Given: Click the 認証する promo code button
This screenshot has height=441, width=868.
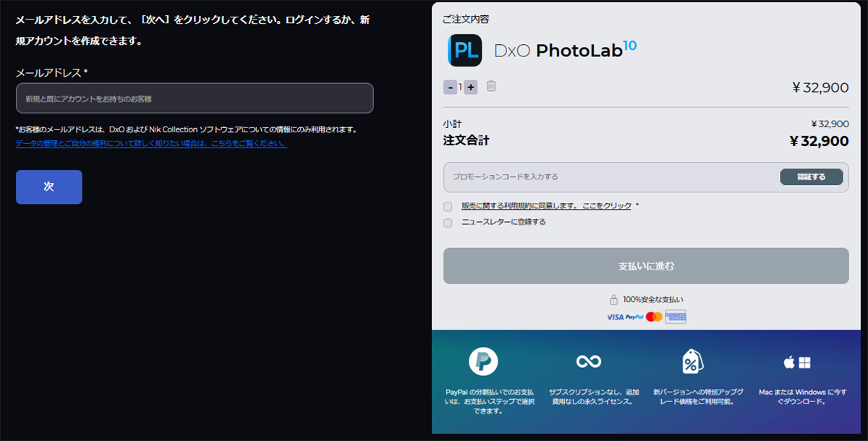Looking at the screenshot, I should 812,177.
